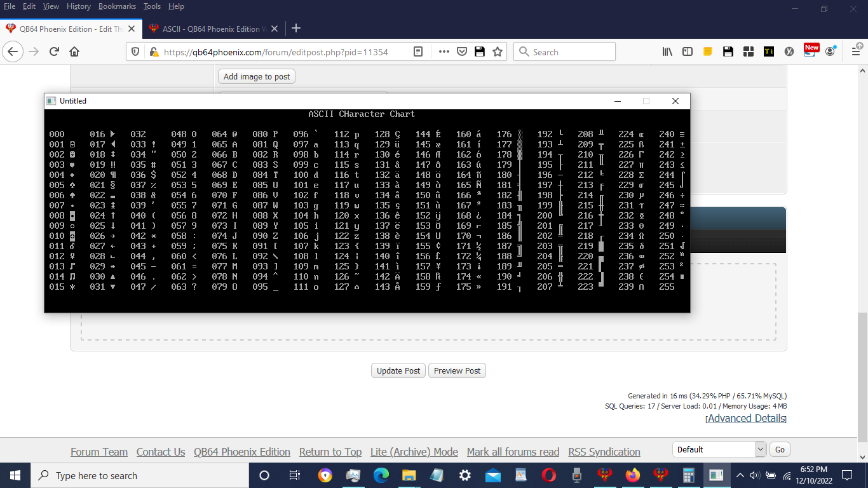Open File Explorer from taskbar
The image size is (868, 488).
tap(409, 475)
